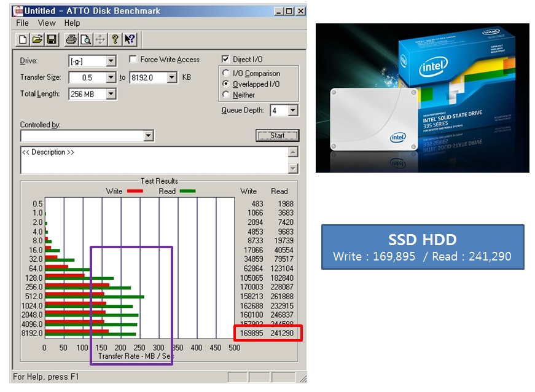535x392 pixels.
Task: Activate the context help arrow icon
Action: click(130, 39)
